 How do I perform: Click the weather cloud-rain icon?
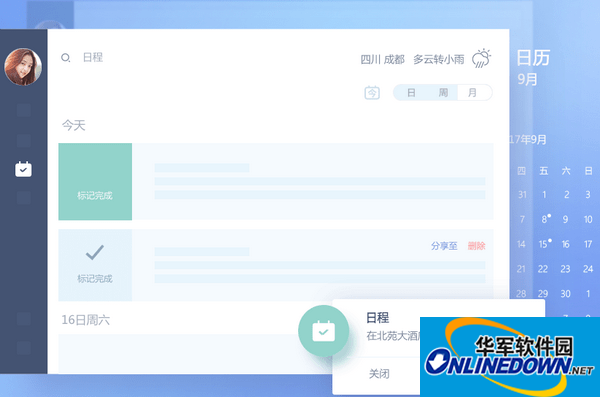pos(481,58)
